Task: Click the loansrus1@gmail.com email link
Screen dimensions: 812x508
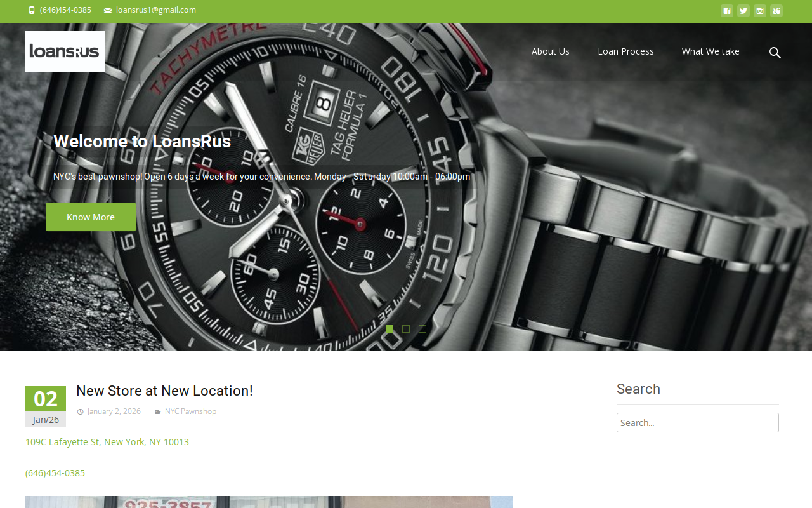Action: 156,10
